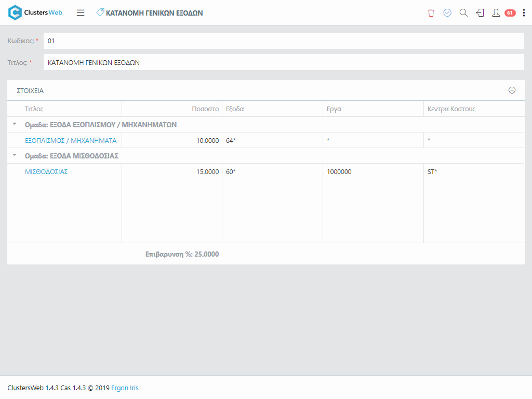
Task: Click the Κεντρα Κοστους column header
Action: point(451,109)
